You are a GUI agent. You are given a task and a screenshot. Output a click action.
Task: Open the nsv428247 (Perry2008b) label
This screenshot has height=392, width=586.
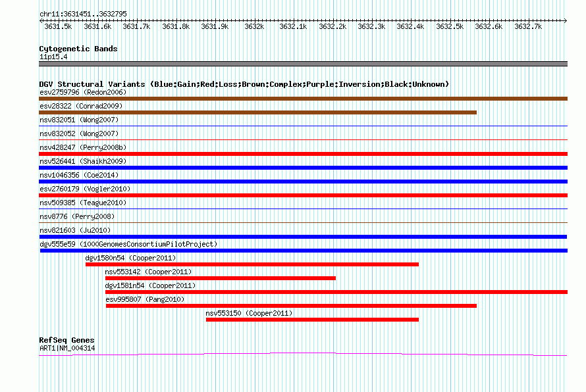(83, 147)
